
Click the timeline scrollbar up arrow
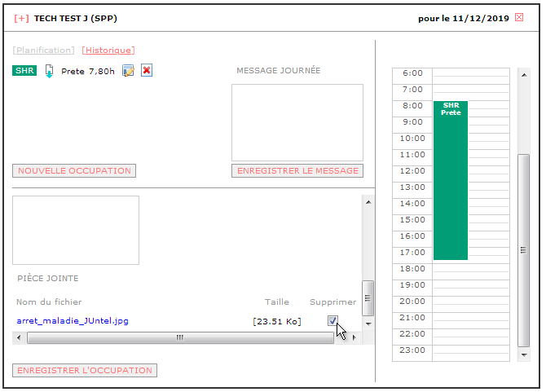(x=524, y=75)
